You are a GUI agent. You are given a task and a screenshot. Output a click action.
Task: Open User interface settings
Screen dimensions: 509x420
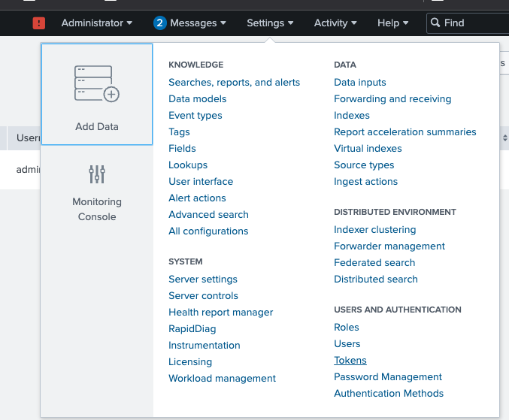point(201,182)
